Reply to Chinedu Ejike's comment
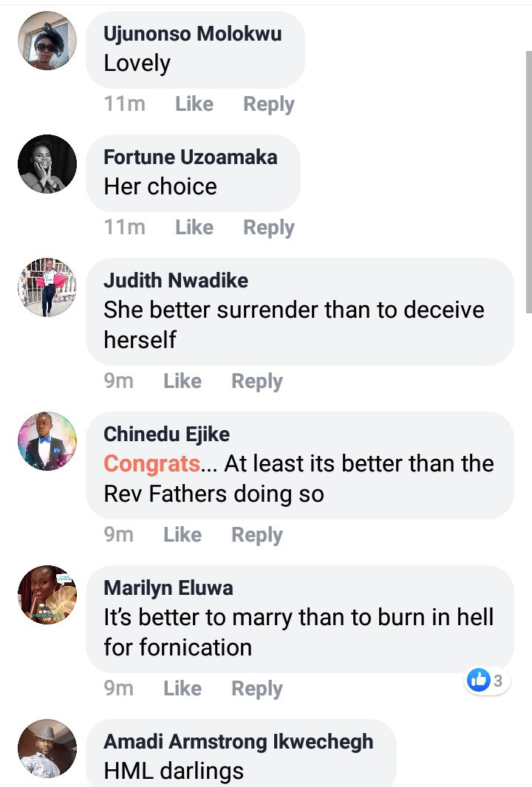 (257, 535)
